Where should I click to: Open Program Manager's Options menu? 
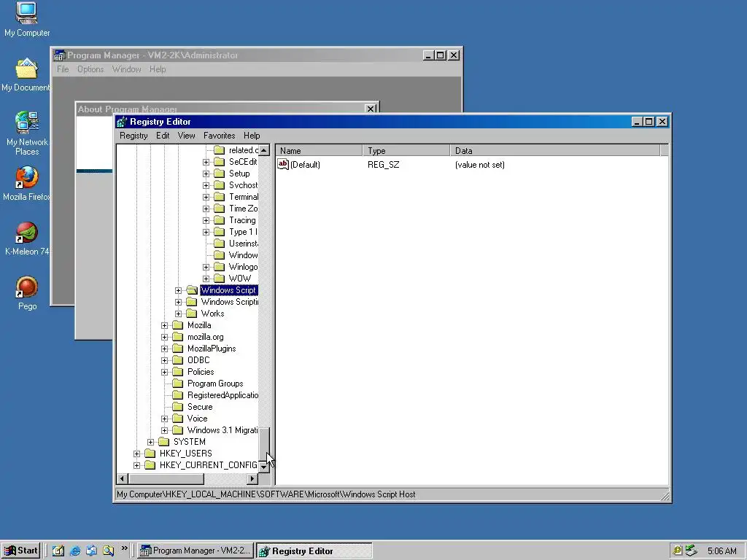(90, 69)
